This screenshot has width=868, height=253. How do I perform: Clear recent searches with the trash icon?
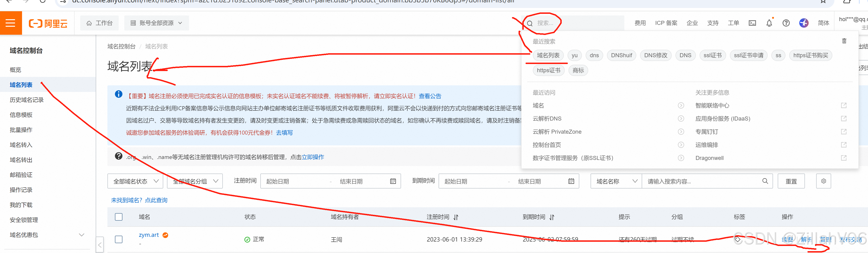(844, 41)
